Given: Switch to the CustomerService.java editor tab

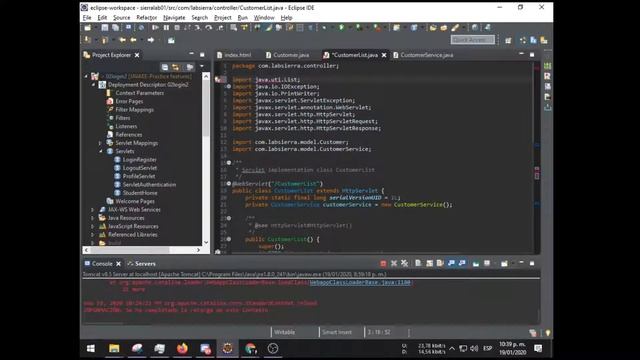Looking at the screenshot, I should pyautogui.click(x=423, y=55).
